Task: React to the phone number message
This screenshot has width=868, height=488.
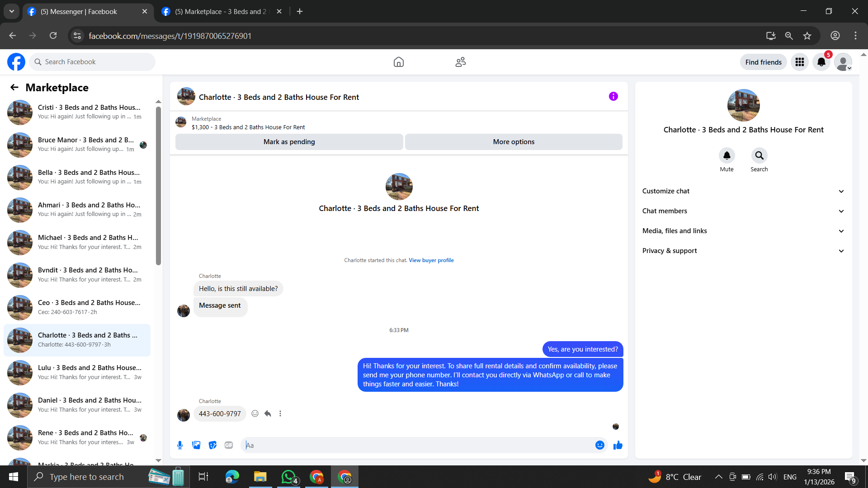Action: pos(255,413)
